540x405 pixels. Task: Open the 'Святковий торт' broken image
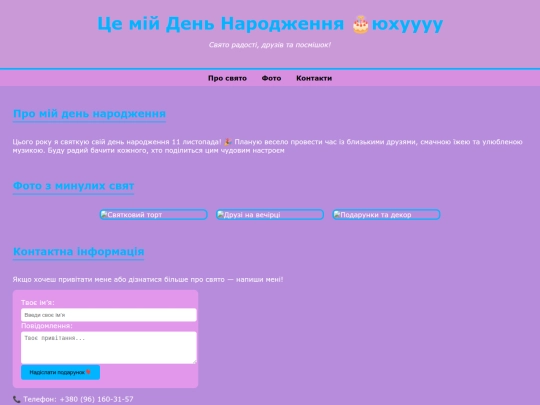[154, 215]
